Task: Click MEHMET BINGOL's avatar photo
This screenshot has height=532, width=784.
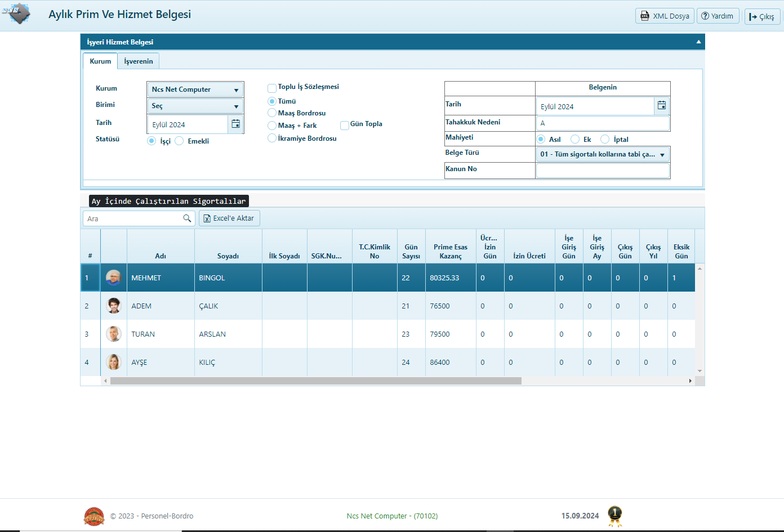Action: (114, 278)
